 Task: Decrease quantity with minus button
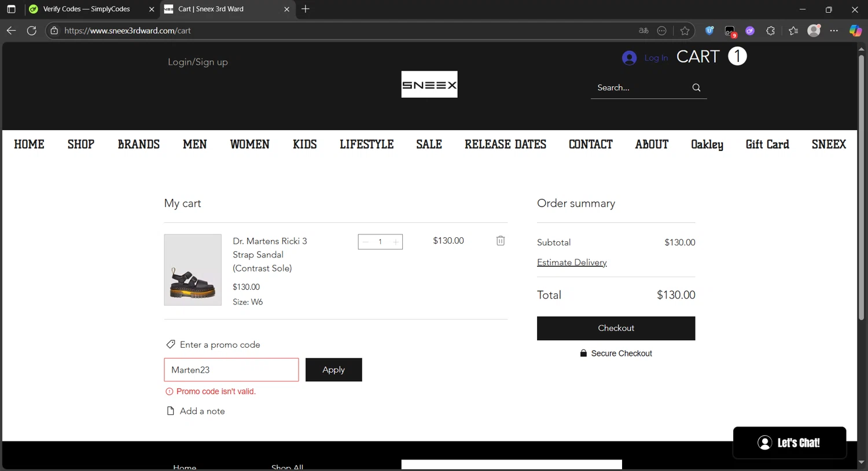[366, 242]
